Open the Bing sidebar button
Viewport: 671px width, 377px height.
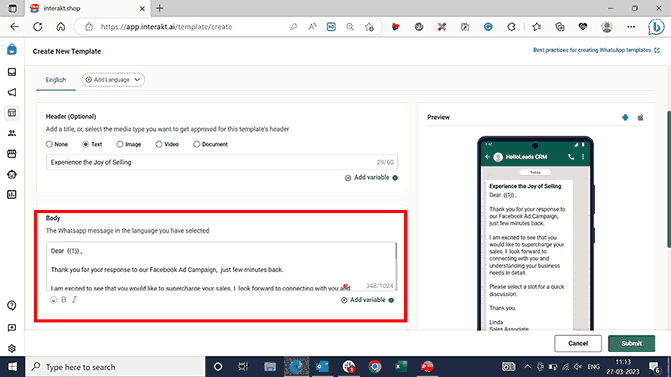(656, 27)
